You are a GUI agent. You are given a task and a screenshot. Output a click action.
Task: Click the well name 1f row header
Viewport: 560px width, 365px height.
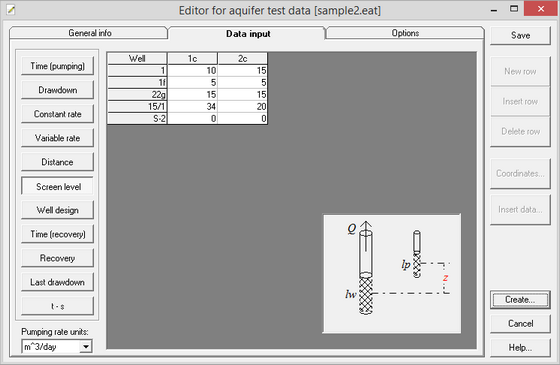point(137,82)
